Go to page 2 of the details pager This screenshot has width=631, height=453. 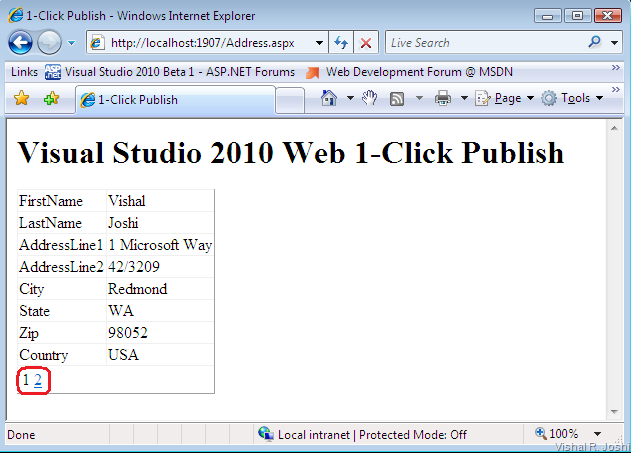pos(38,380)
